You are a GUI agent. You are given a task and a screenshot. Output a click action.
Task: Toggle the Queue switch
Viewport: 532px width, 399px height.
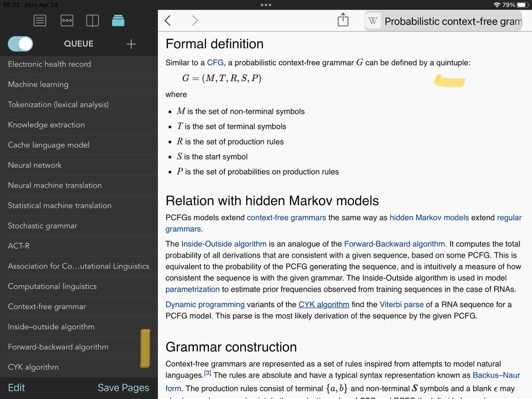tap(20, 44)
